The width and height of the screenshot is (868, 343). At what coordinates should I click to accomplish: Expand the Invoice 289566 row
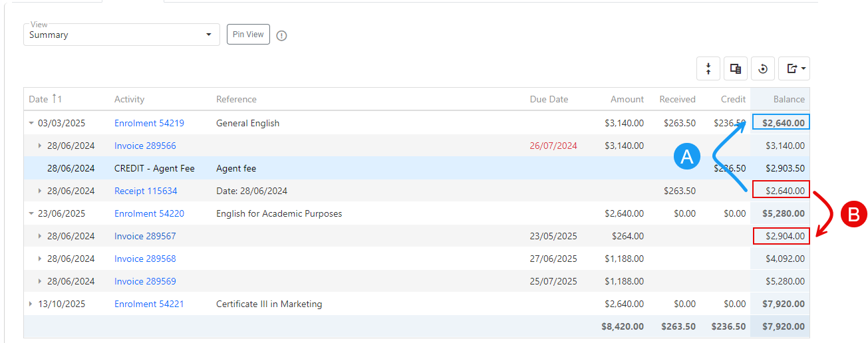pyautogui.click(x=39, y=146)
